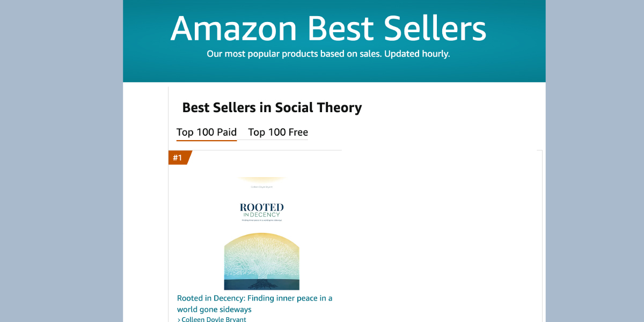Screen dimensions: 644x322
Task: Click the Amazon Best Sellers header
Action: pos(328,30)
